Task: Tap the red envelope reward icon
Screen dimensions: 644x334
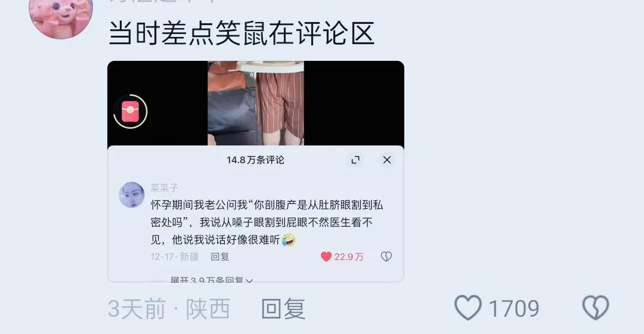Action: click(x=130, y=112)
